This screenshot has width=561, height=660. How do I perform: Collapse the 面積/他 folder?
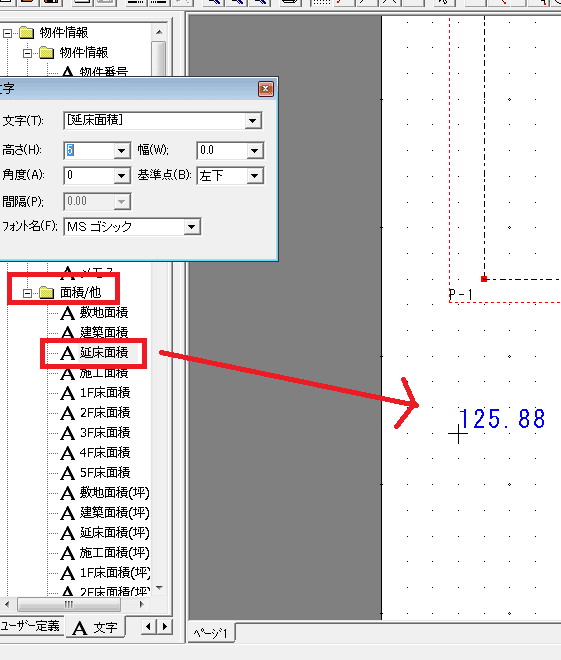(27, 293)
